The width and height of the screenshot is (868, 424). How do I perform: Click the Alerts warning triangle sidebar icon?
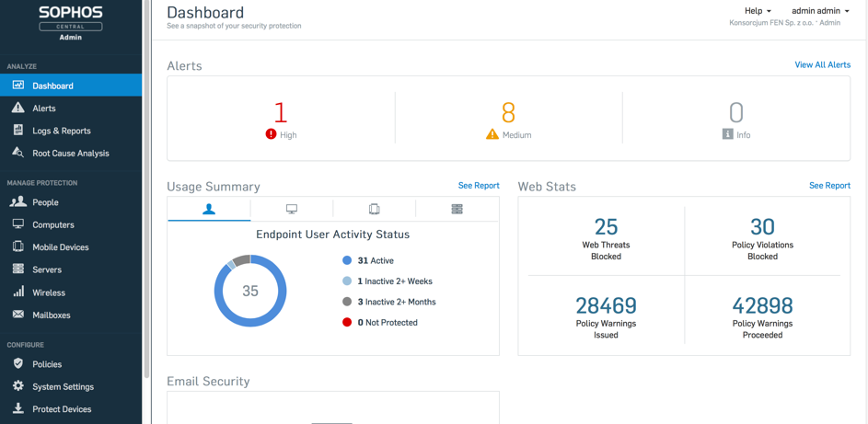tap(18, 108)
